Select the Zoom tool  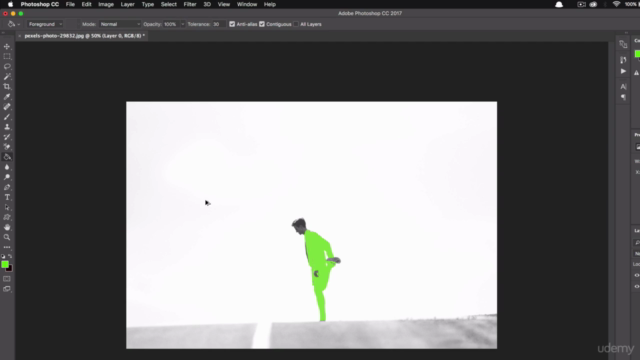tap(7, 237)
